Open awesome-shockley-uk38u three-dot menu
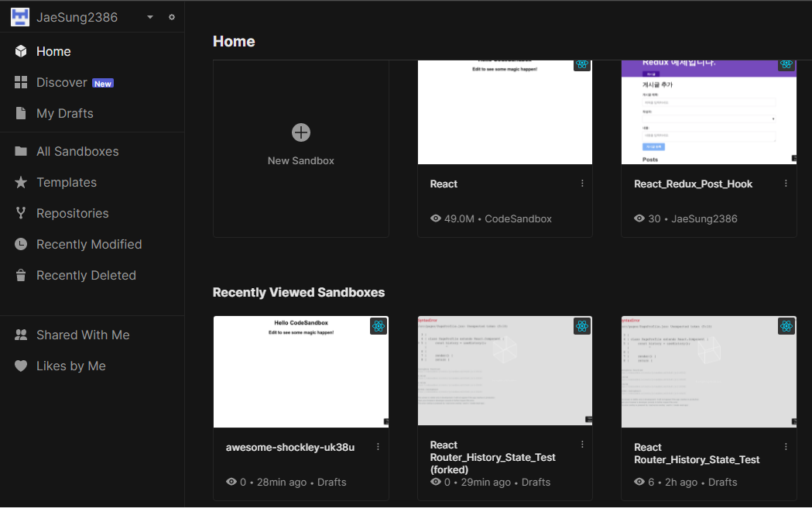The height and width of the screenshot is (512, 812). pos(378,447)
